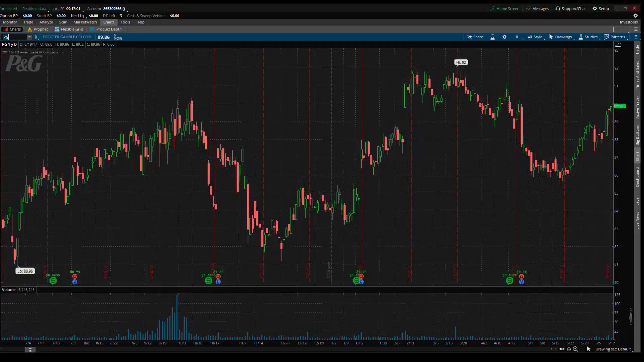Open the MarketWatch tab
The width and height of the screenshot is (644, 362).
pos(85,22)
